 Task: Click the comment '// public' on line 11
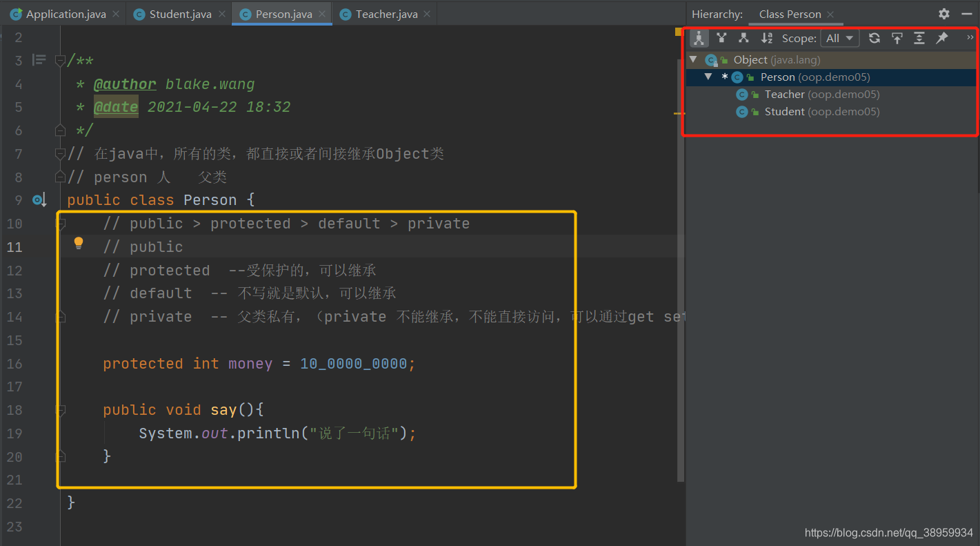[x=143, y=247]
